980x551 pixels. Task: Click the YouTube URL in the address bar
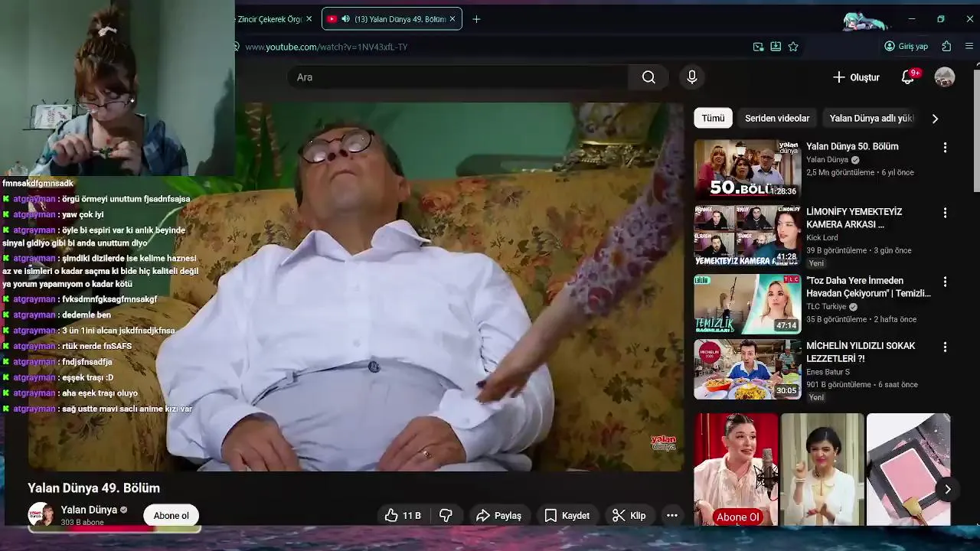(x=326, y=47)
